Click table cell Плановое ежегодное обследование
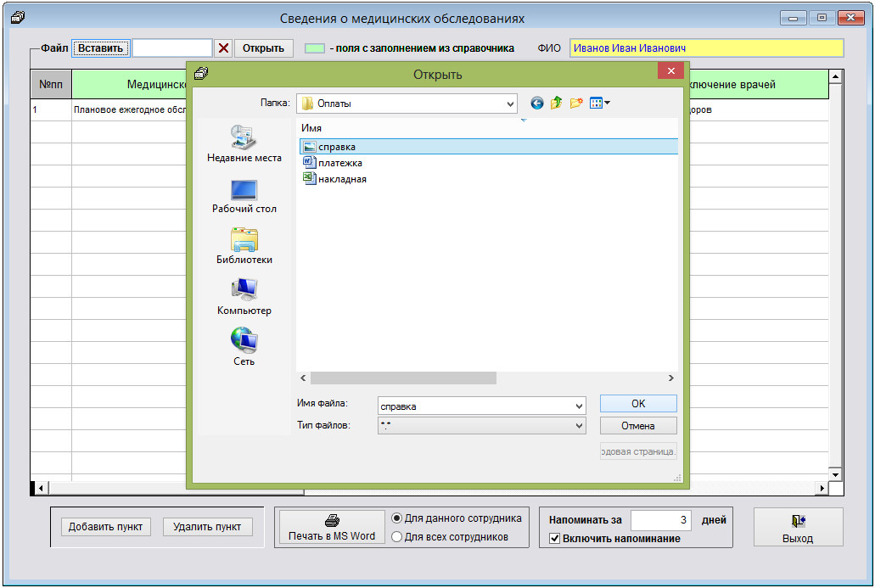This screenshot has width=875, height=588. point(130,110)
